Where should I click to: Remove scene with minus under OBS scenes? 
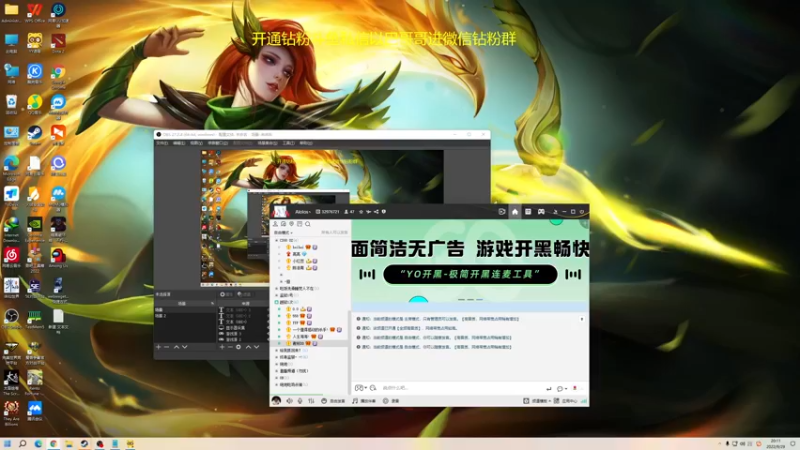[x=167, y=347]
